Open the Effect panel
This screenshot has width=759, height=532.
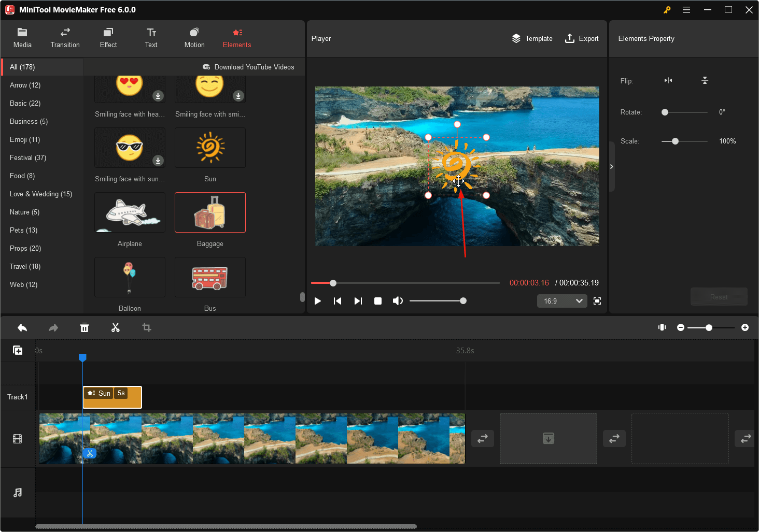(x=108, y=37)
